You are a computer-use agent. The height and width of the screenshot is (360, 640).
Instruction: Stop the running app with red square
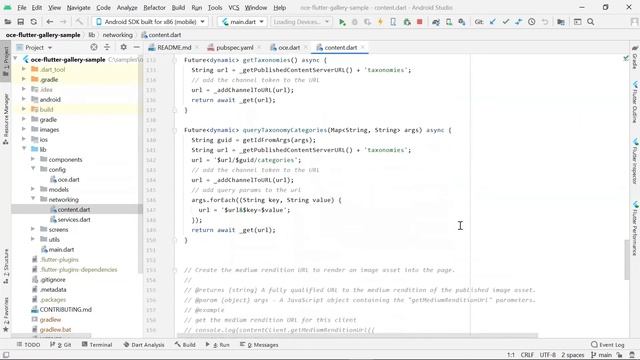419,22
